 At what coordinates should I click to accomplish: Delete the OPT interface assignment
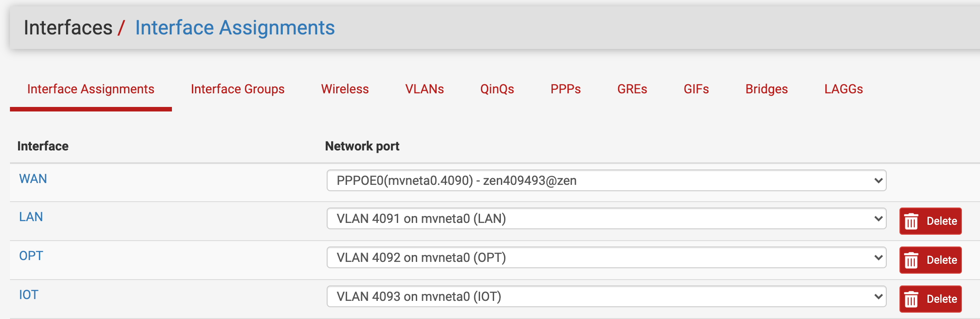tap(930, 260)
